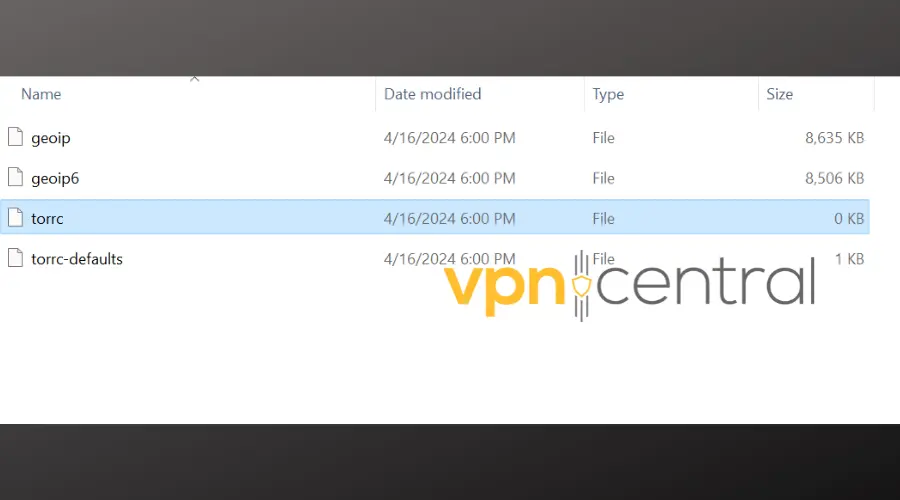
Task: Sort files by Date modified header
Action: coord(432,94)
